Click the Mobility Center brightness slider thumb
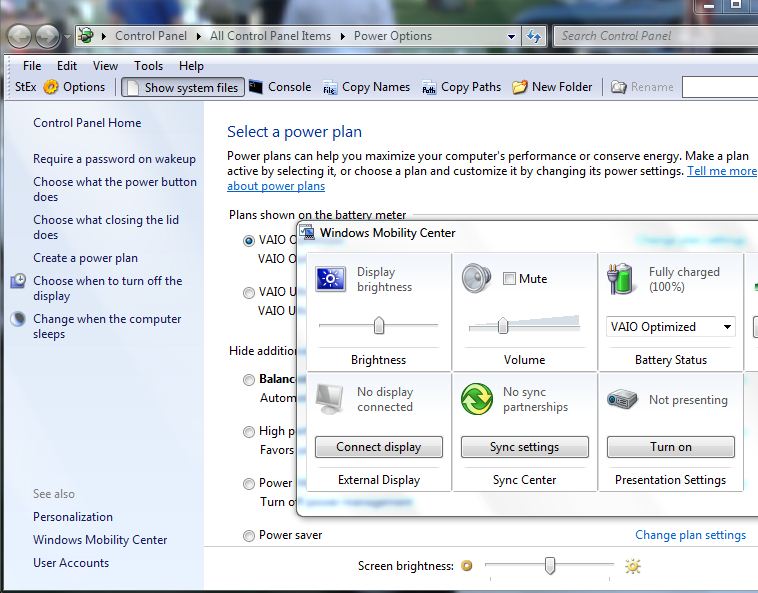The image size is (758, 593). [x=379, y=326]
